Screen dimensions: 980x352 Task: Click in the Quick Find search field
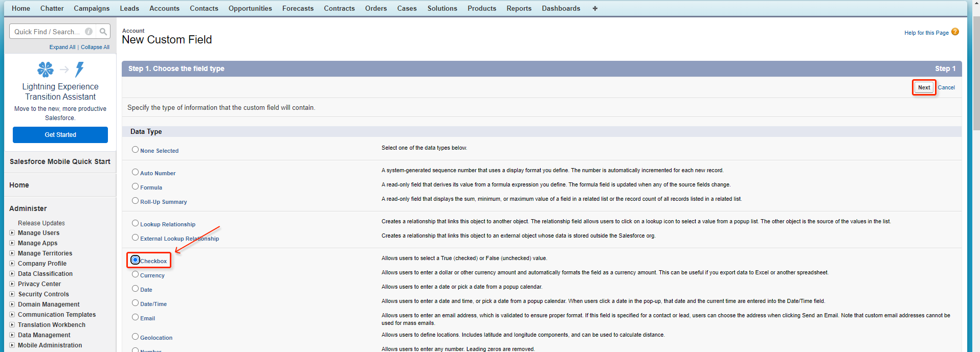47,32
